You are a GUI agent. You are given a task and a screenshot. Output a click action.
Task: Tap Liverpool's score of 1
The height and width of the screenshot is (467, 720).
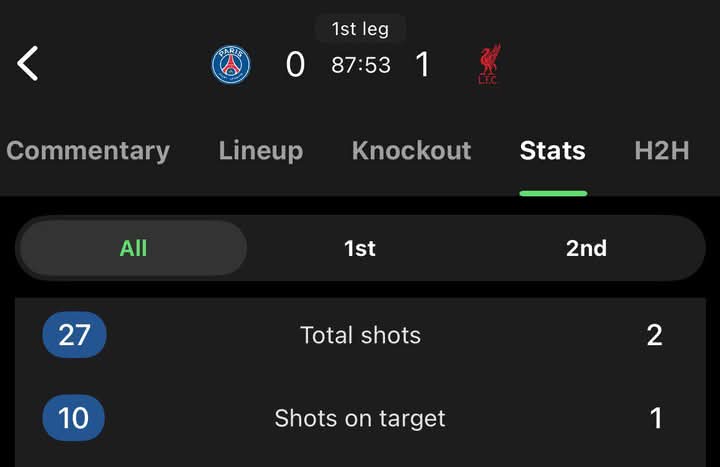click(423, 65)
